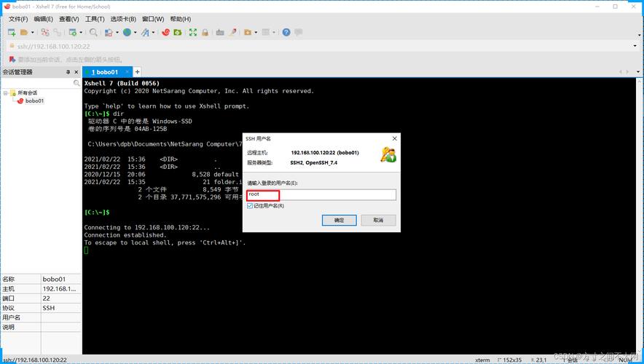Click the 说明 property row label

point(8,327)
